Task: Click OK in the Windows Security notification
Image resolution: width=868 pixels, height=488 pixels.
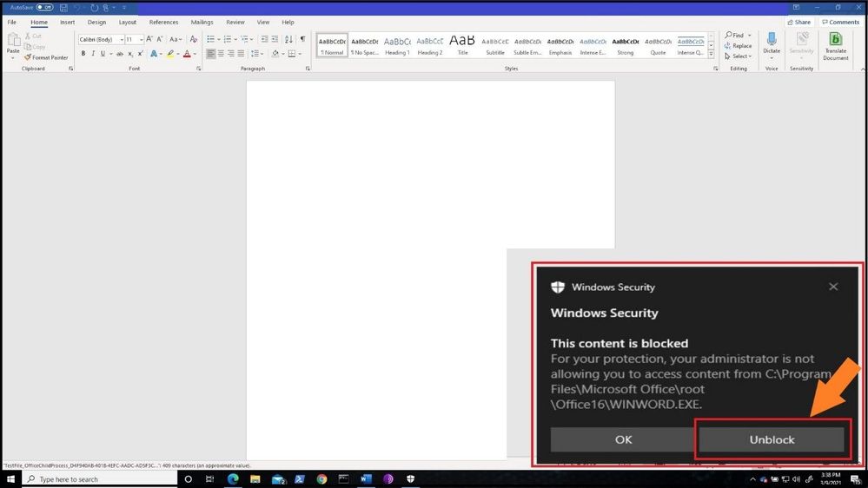Action: (x=623, y=440)
